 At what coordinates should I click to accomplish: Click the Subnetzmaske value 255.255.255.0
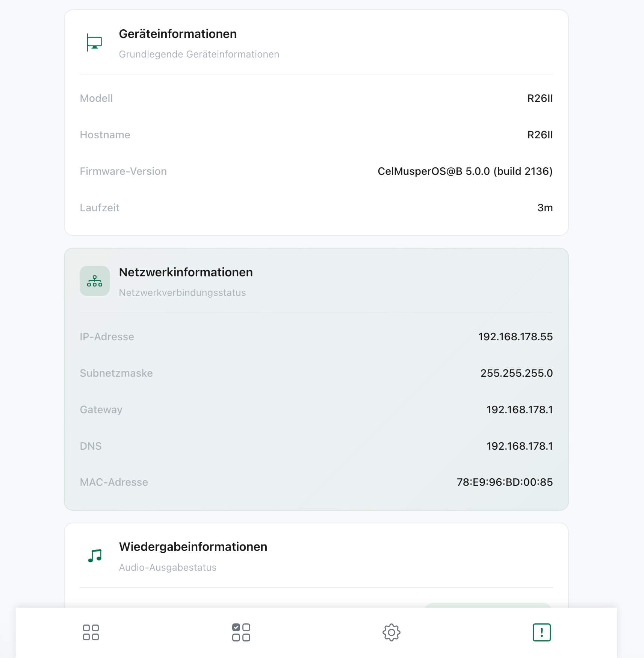pos(516,373)
